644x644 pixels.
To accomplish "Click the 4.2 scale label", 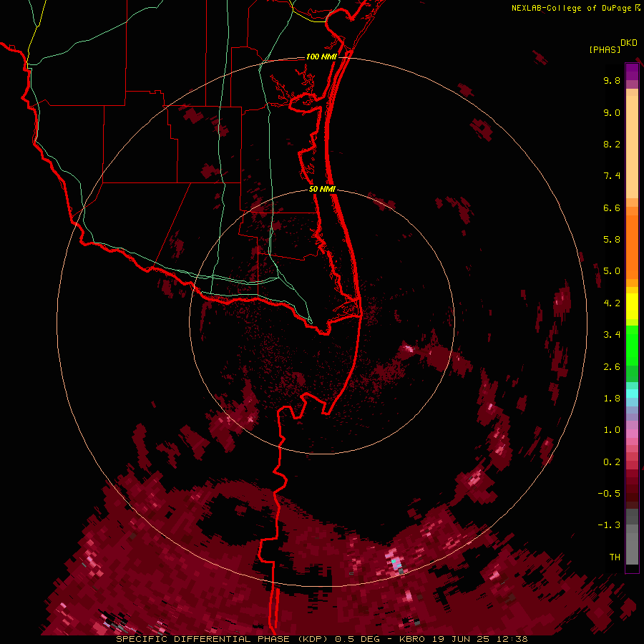I will click(612, 303).
